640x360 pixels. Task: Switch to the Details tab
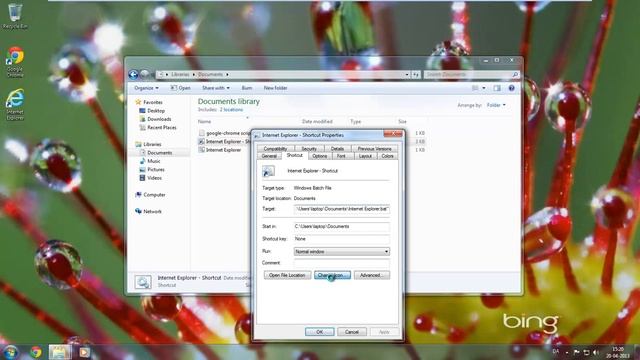coord(338,149)
